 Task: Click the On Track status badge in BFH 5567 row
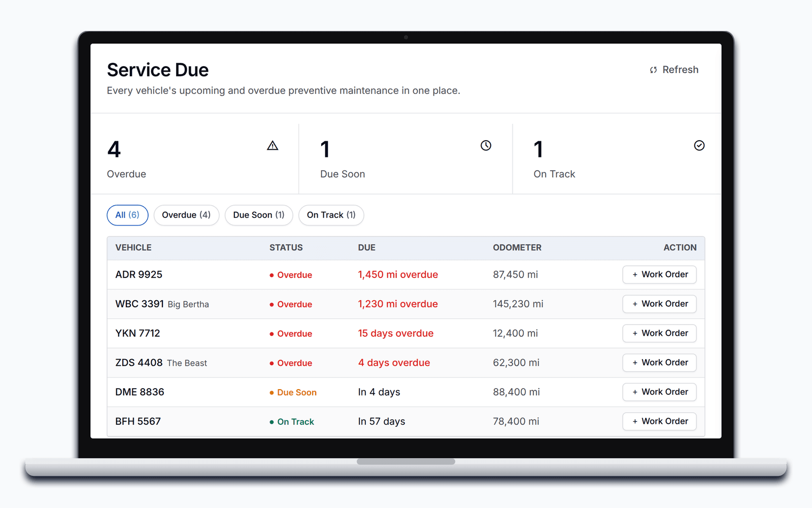(292, 422)
